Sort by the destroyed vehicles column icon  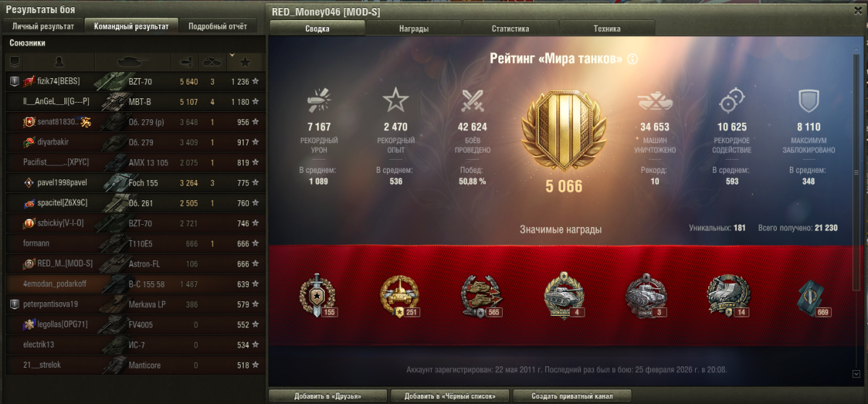[212, 61]
